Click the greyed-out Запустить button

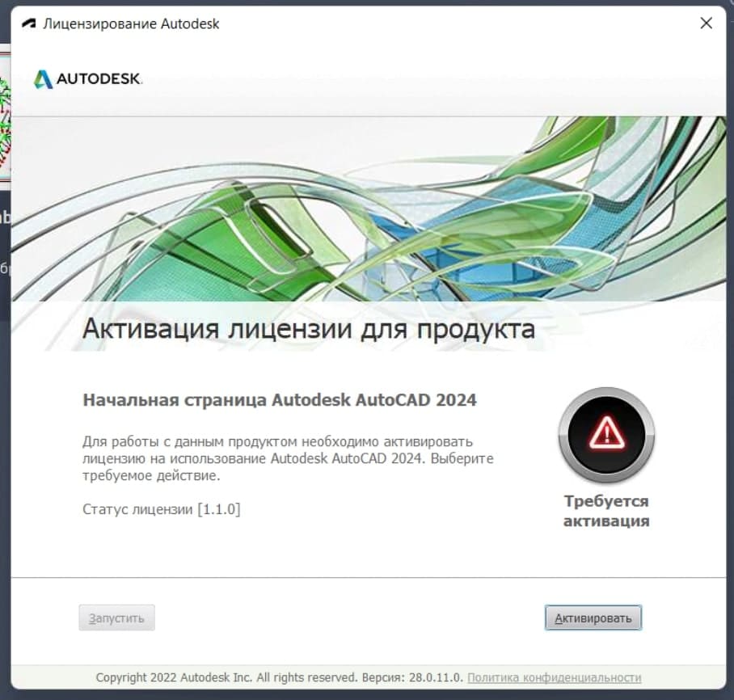tap(116, 618)
